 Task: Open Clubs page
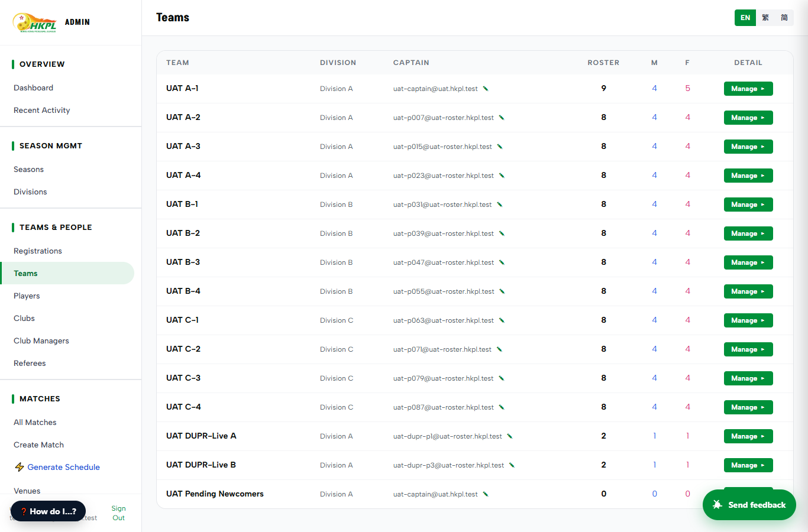pos(24,318)
